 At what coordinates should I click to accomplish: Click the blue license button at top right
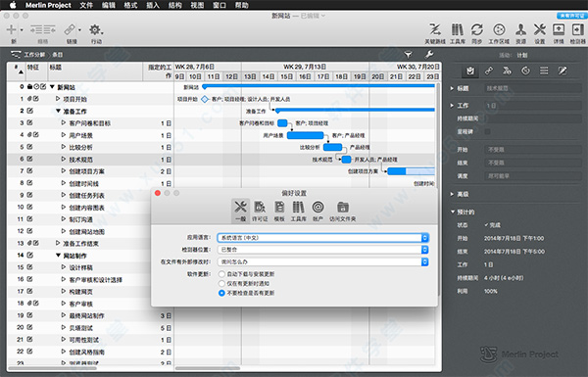tap(571, 16)
